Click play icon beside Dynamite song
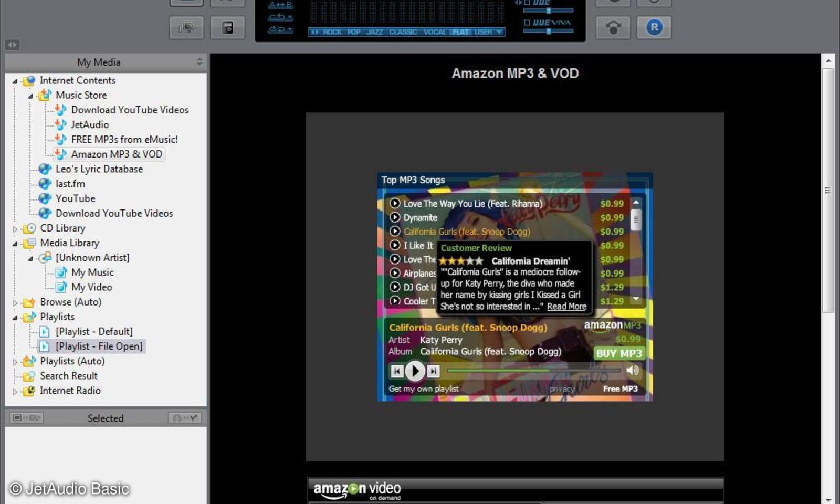This screenshot has width=840, height=504. [x=395, y=217]
